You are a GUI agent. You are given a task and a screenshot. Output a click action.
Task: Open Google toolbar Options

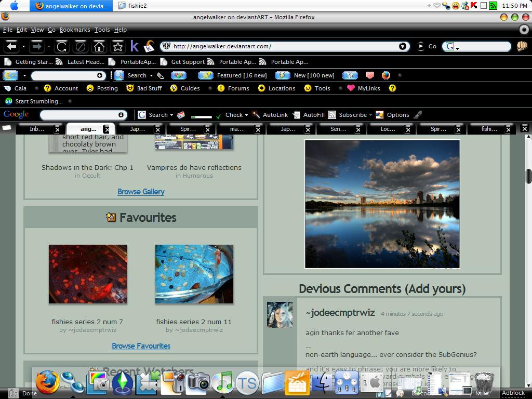(x=393, y=115)
